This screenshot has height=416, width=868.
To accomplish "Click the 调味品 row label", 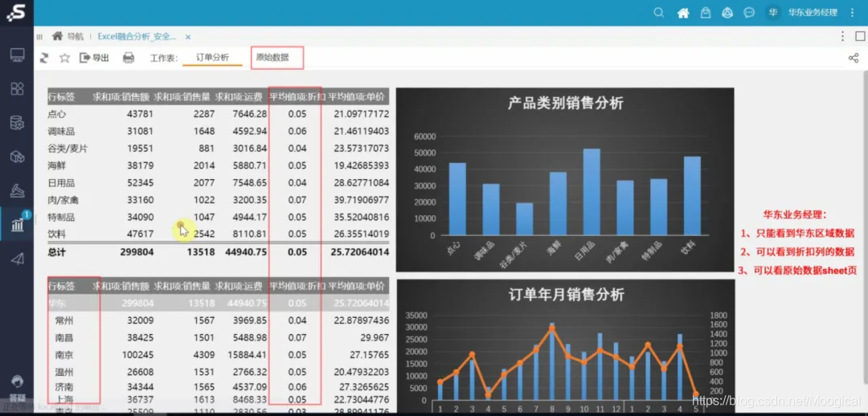I will coord(61,131).
